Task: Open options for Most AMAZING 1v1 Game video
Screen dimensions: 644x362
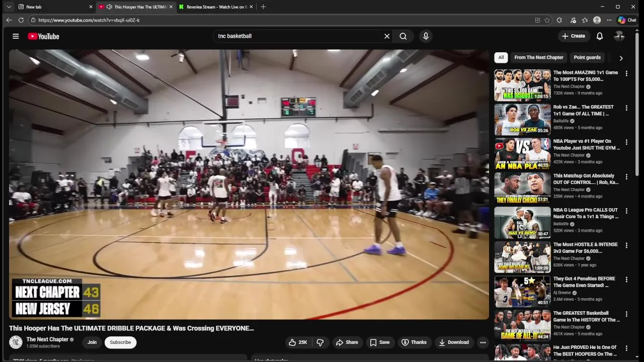Action: (x=626, y=73)
